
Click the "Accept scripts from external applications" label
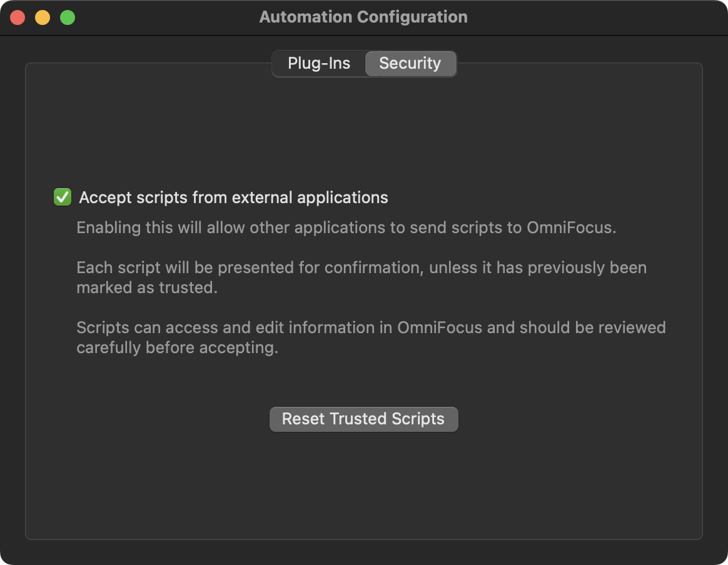pos(233,197)
